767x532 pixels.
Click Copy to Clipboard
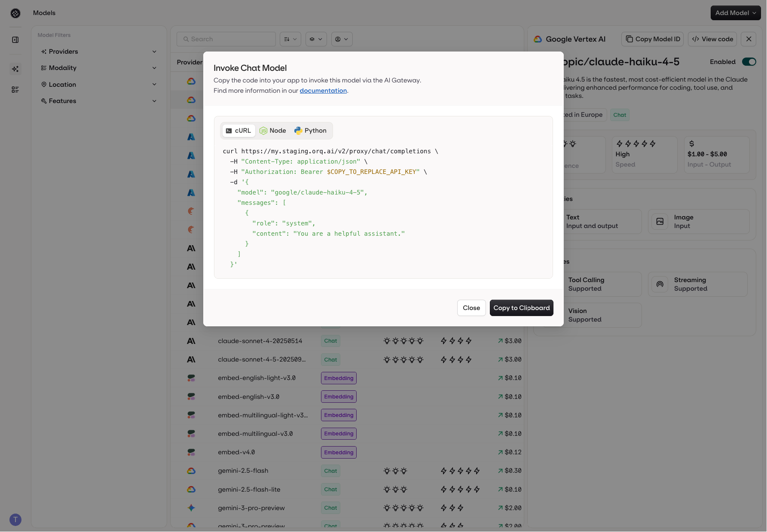tap(521, 308)
